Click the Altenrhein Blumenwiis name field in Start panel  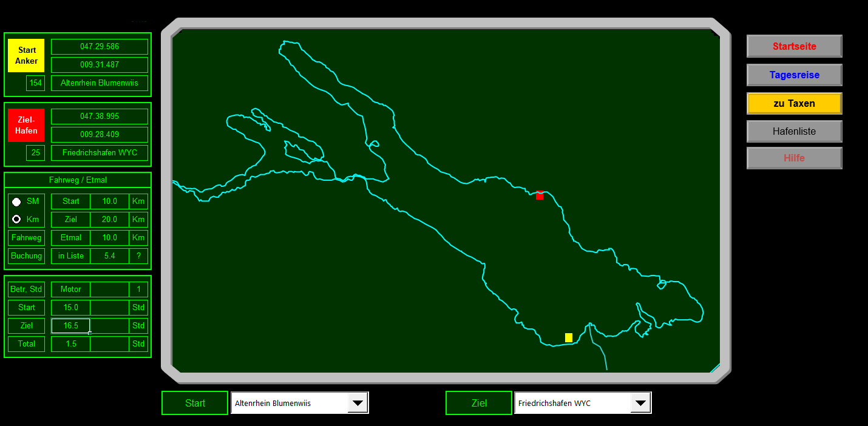point(100,83)
